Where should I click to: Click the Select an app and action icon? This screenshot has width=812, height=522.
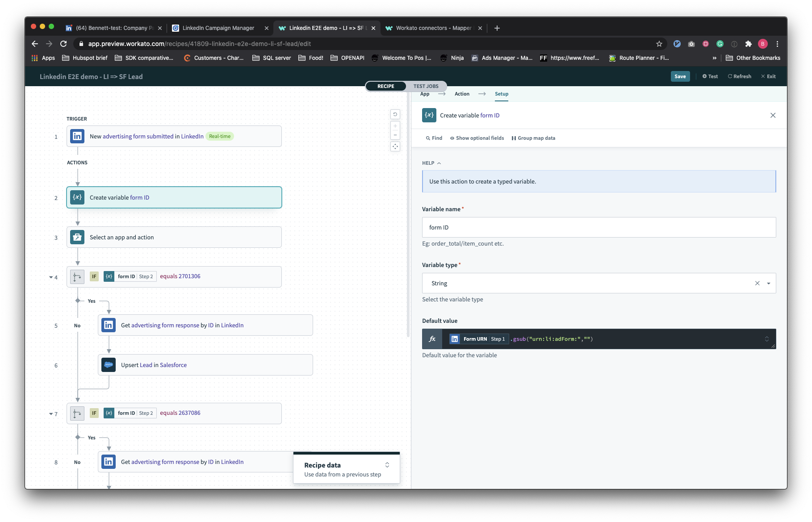(77, 237)
